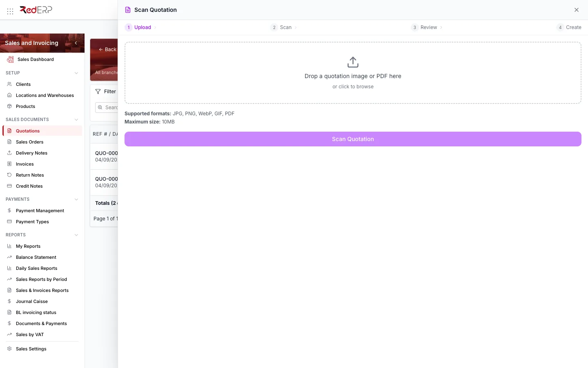The image size is (588, 368).
Task: Click the RedERP logo
Action: coord(36,10)
